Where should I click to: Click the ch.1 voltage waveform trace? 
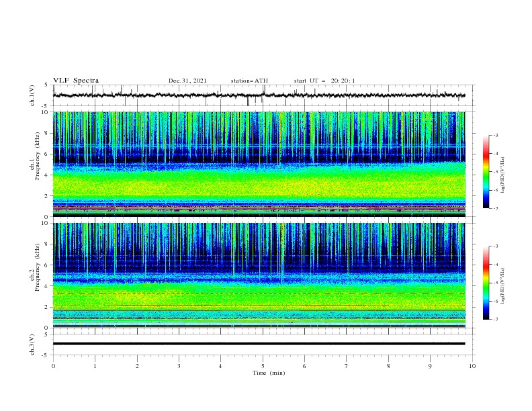[259, 95]
